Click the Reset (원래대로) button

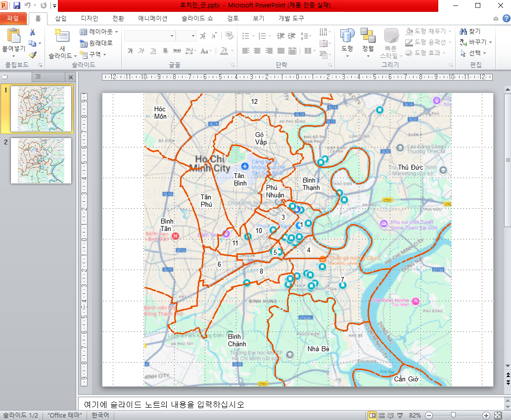96,43
